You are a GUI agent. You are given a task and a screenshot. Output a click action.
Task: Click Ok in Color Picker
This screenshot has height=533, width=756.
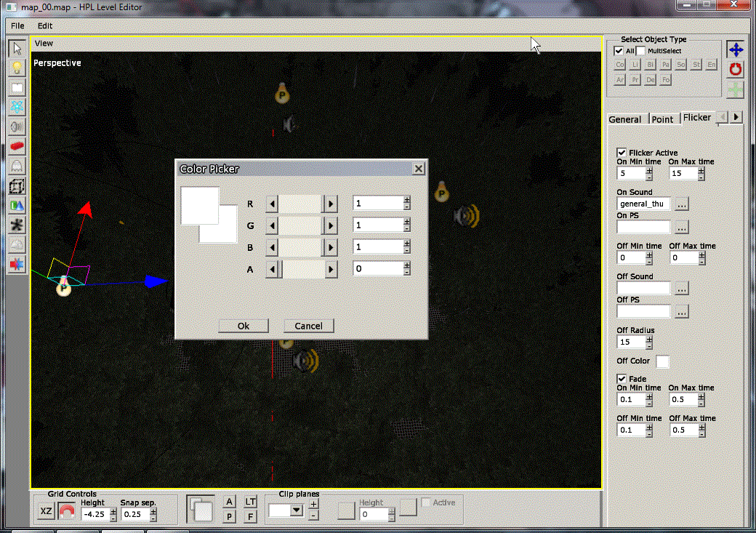tap(244, 326)
